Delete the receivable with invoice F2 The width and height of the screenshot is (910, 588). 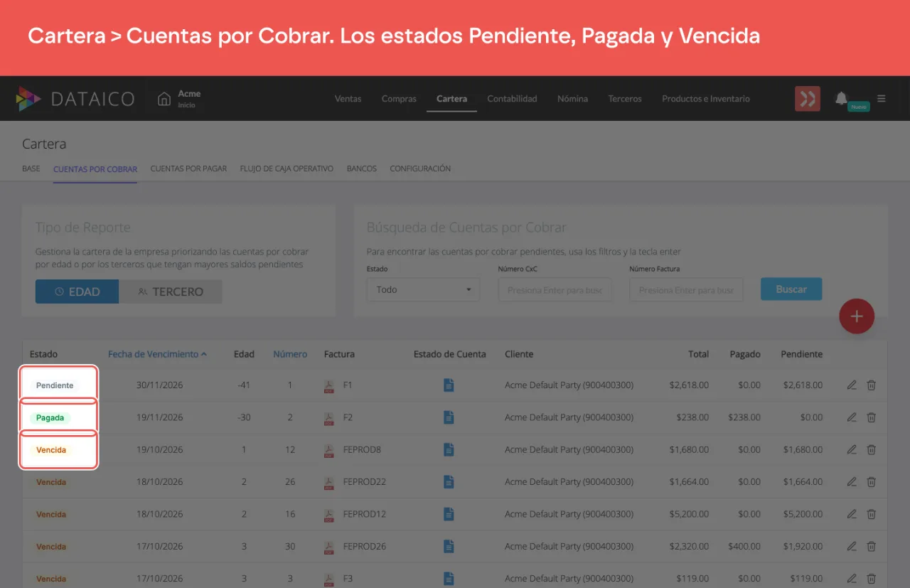coord(871,417)
